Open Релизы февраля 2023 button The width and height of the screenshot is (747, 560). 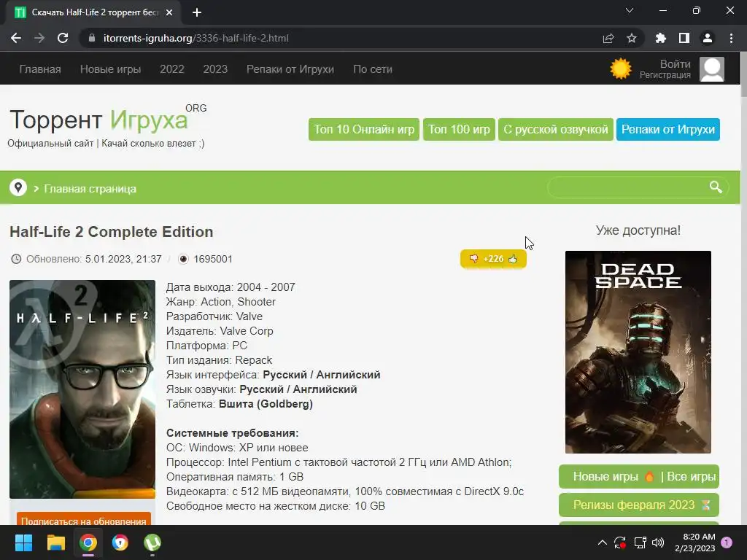coord(639,505)
